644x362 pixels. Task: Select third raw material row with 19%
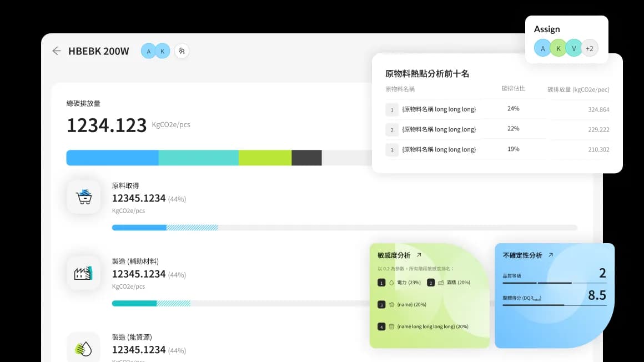[497, 149]
